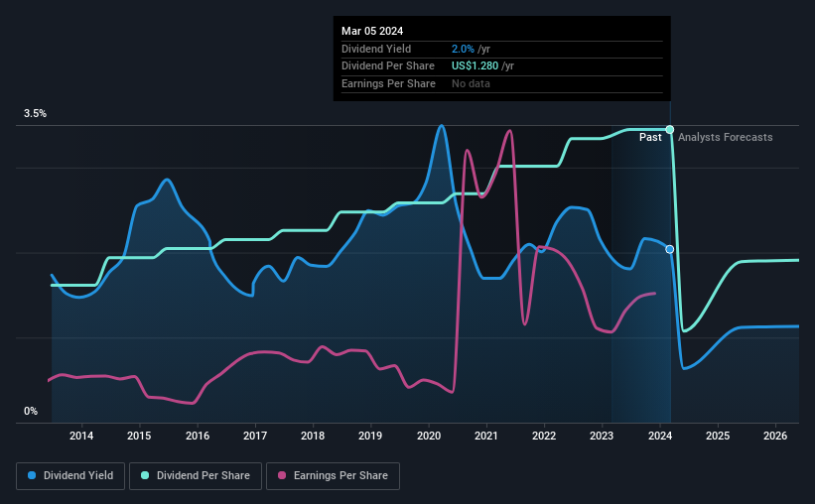Toggle the Earnings Per Share legend button
Viewport: 815px width, 504px height.
[334, 476]
